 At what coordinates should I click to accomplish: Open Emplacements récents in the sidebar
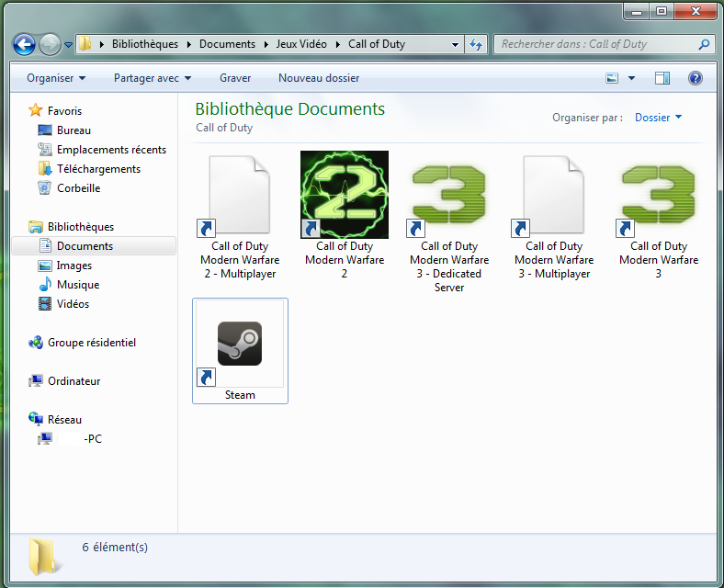point(111,150)
